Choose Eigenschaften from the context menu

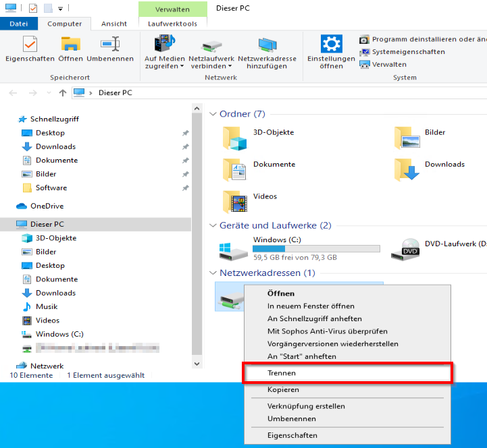point(292,435)
